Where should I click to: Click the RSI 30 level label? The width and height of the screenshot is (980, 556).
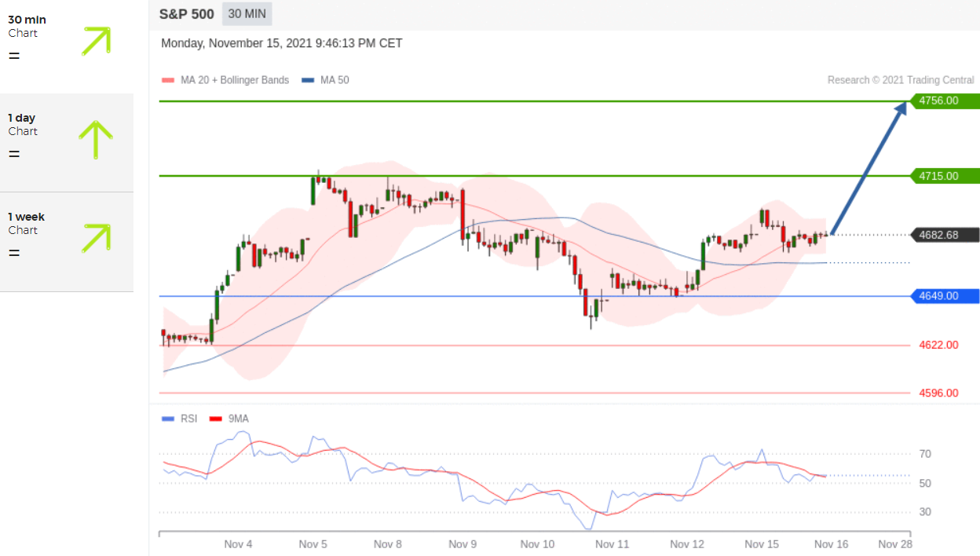click(925, 512)
